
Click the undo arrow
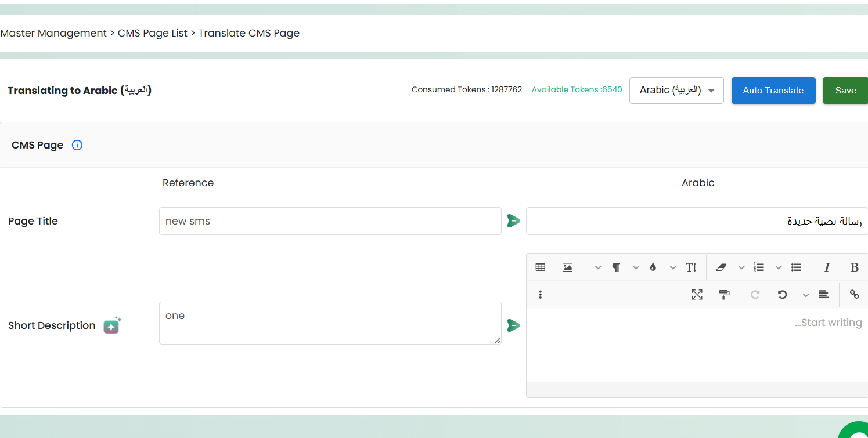click(783, 295)
